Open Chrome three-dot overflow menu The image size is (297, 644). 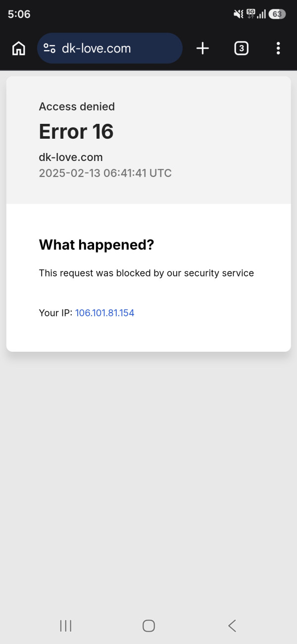click(x=278, y=48)
